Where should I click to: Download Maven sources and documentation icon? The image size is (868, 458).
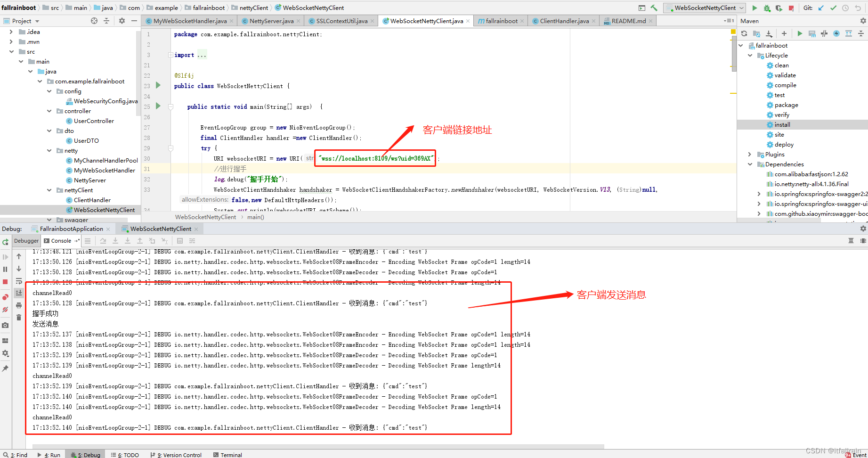(769, 33)
